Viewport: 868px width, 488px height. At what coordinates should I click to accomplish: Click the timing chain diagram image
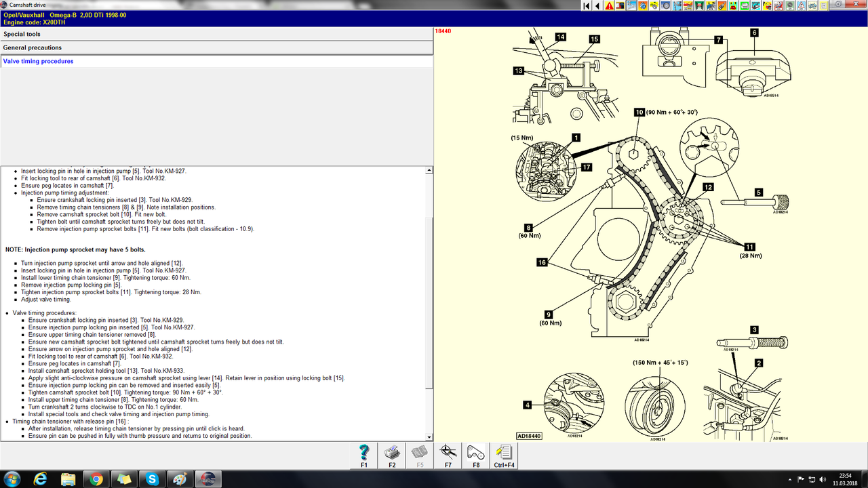pos(650,235)
